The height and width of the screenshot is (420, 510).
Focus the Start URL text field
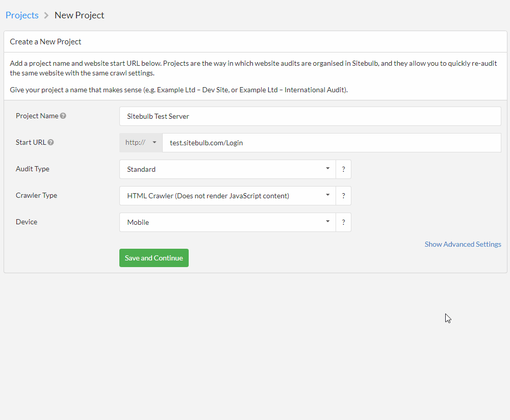click(x=331, y=143)
